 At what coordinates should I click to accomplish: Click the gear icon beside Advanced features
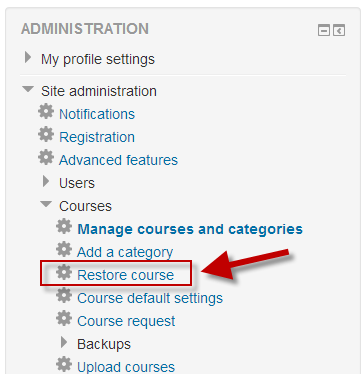click(46, 157)
